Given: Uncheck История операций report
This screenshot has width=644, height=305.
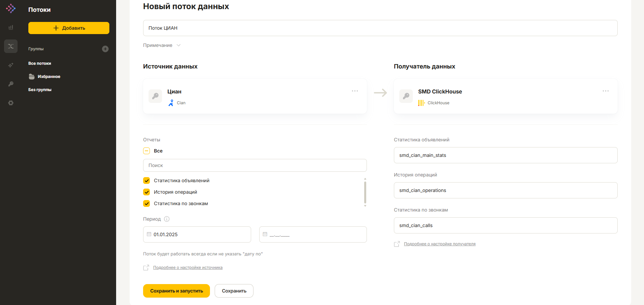Looking at the screenshot, I should [x=146, y=192].
